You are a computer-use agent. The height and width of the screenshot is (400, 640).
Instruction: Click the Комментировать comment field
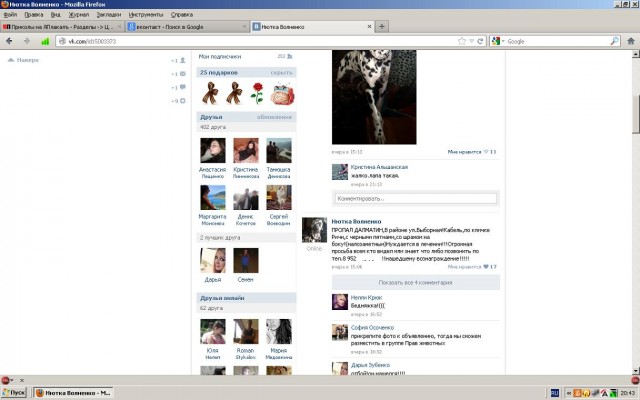coord(416,199)
